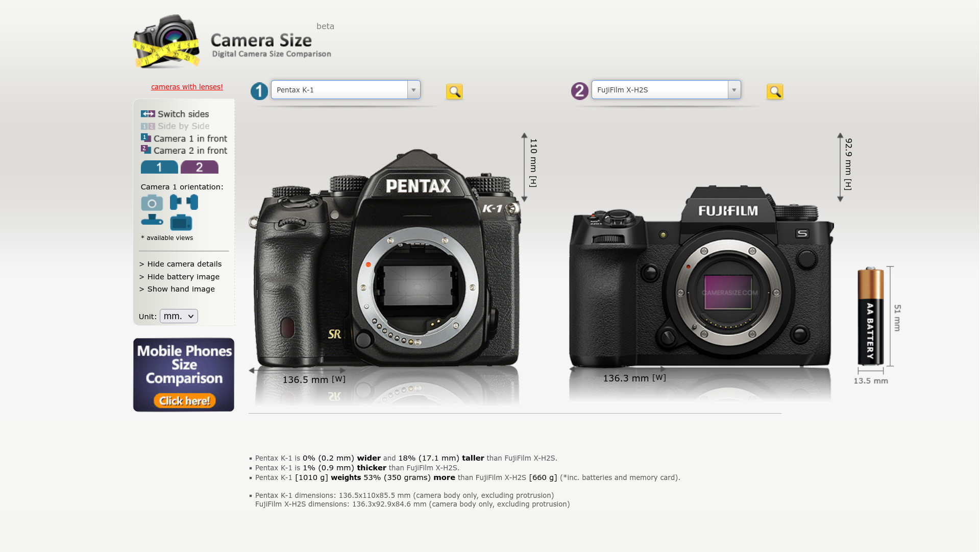Screen dimensions: 980x552
Task: Click Side by Side option
Action: 175,126
